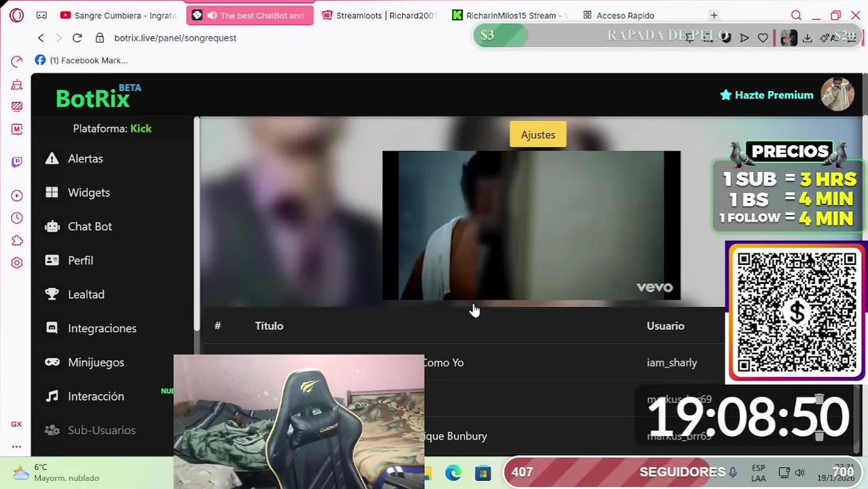Click the Minijuegos gamepad icon
The height and width of the screenshot is (489, 868).
tap(52, 362)
